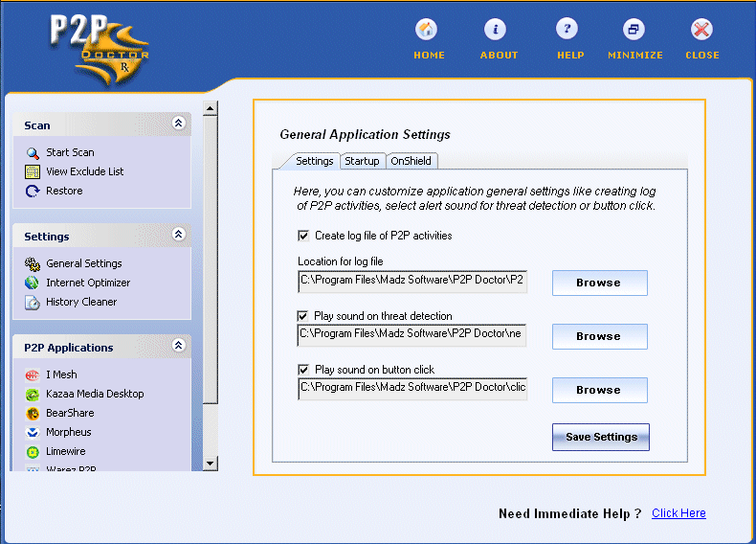Viewport: 756px width, 544px height.
Task: Select Kazaa Media Desktop text entry
Action: [95, 394]
